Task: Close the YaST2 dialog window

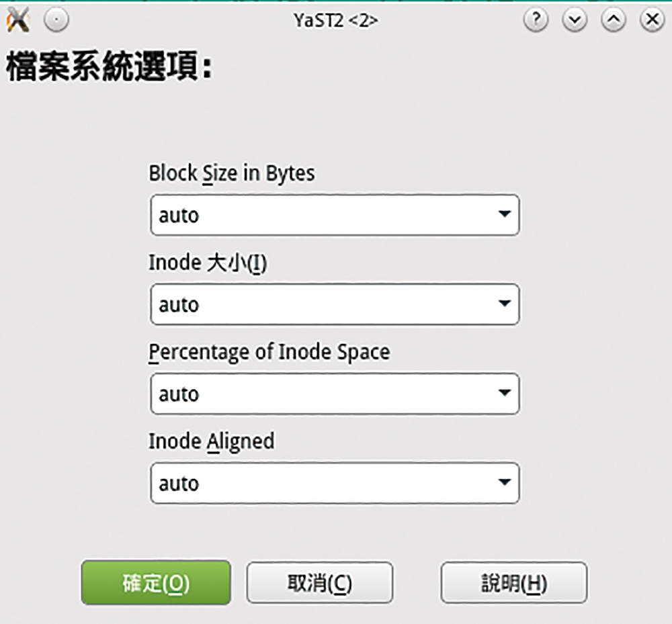Action: coord(653,19)
